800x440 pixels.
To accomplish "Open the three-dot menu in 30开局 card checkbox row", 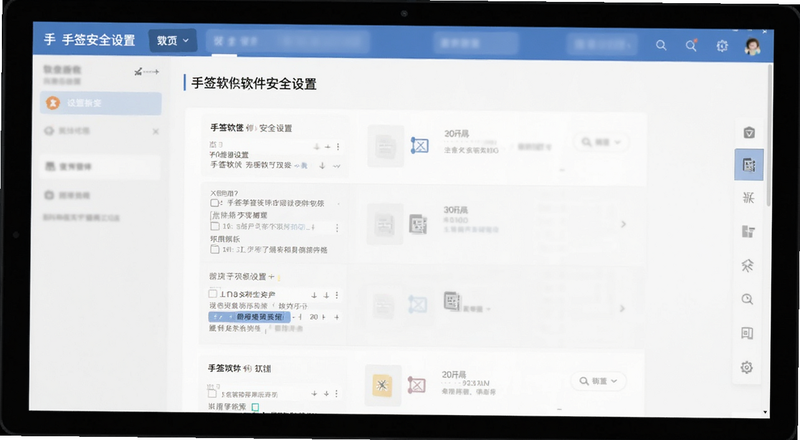I will click(x=337, y=228).
